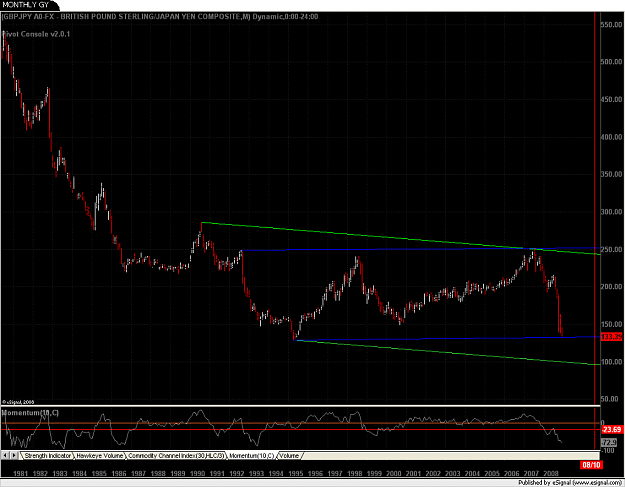This screenshot has width=625, height=487.
Task: Click 1985 on the time axis
Action: click(x=99, y=473)
